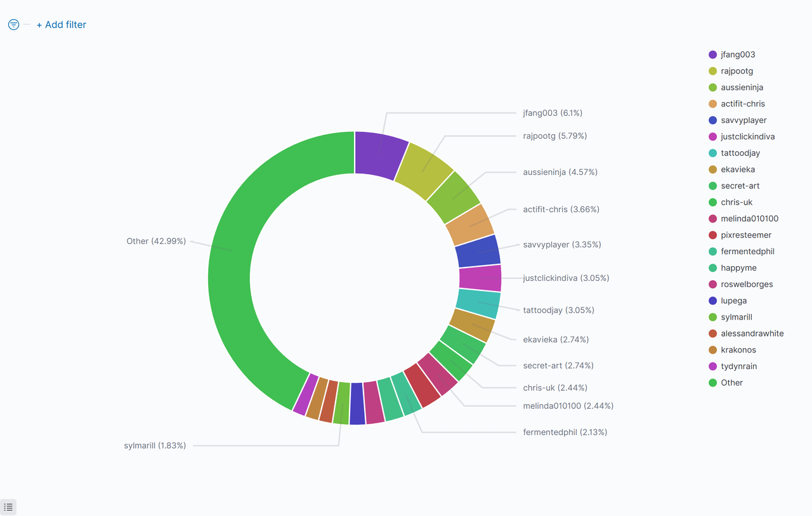This screenshot has height=516, width=812.
Task: Click pixresteemer red legend dot
Action: (712, 235)
